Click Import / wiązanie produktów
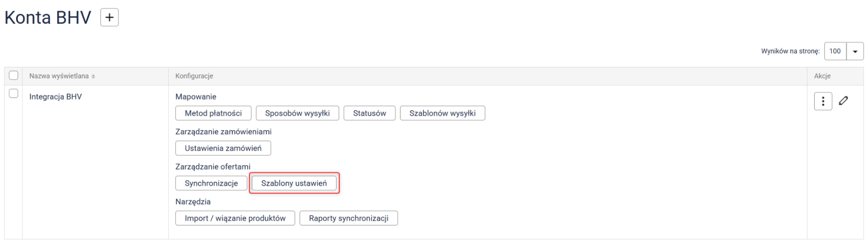The width and height of the screenshot is (868, 244). [x=235, y=218]
